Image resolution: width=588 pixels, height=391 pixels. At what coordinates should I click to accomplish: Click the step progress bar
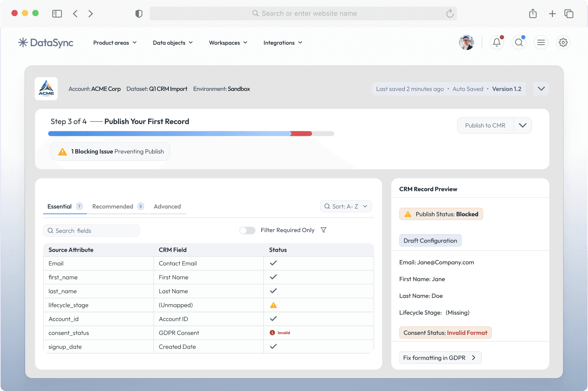(191, 133)
